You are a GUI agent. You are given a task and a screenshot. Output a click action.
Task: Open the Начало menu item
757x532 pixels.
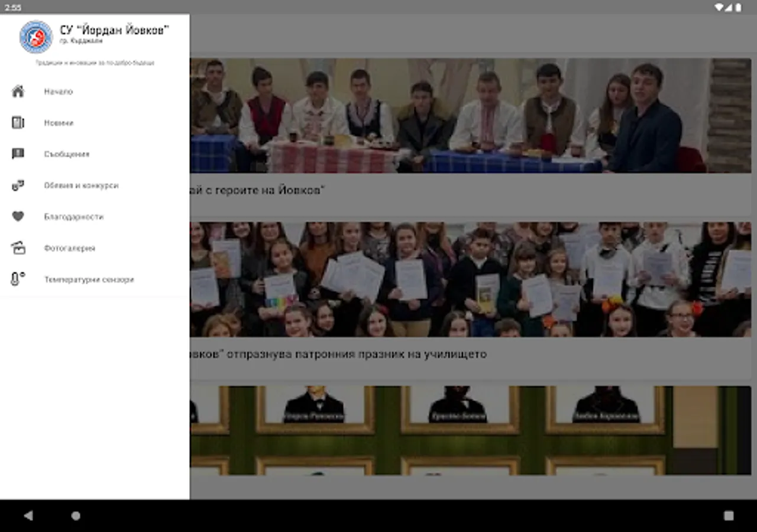(95, 92)
